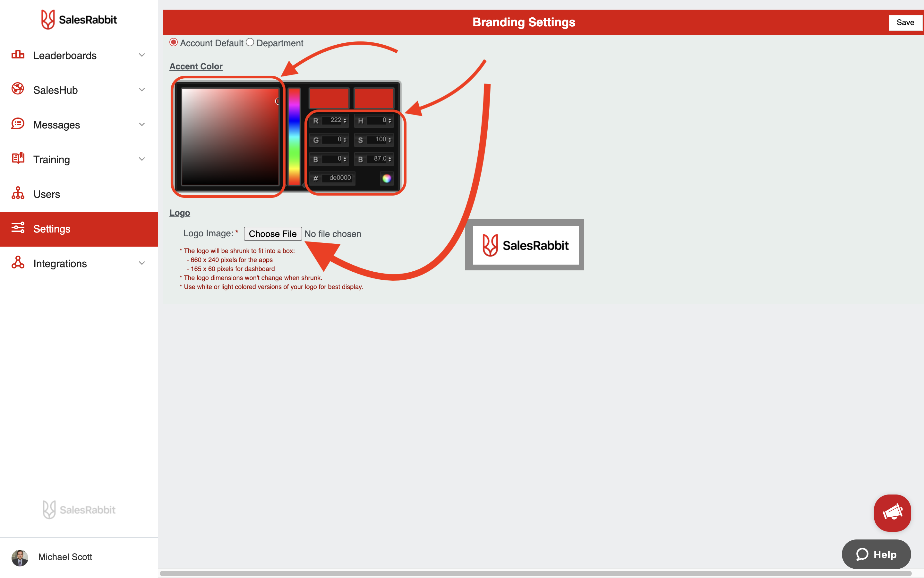
Task: Click the Settings sliders icon
Action: 18,228
